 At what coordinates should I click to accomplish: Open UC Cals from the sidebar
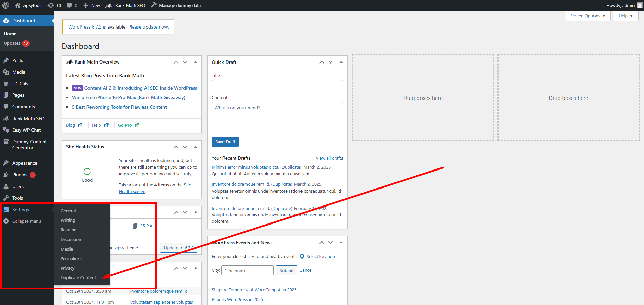click(20, 84)
